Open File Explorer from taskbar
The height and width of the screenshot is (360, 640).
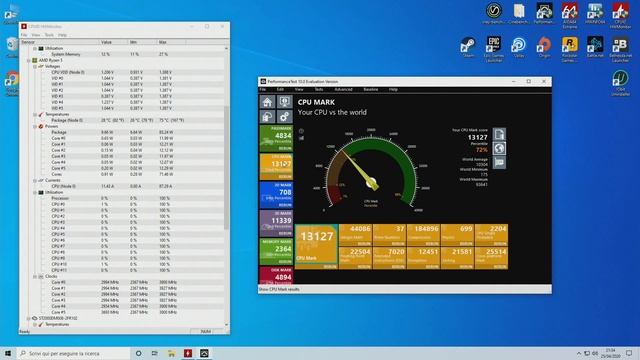point(171,353)
